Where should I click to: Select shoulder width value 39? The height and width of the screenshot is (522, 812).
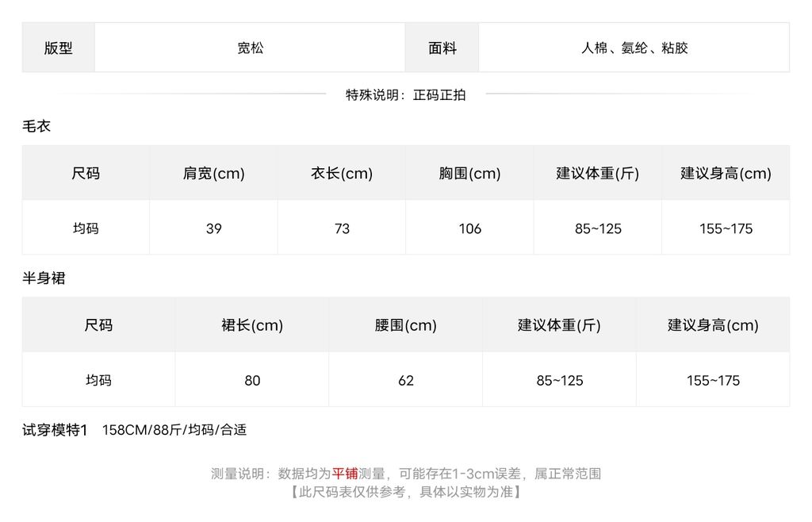(x=213, y=228)
